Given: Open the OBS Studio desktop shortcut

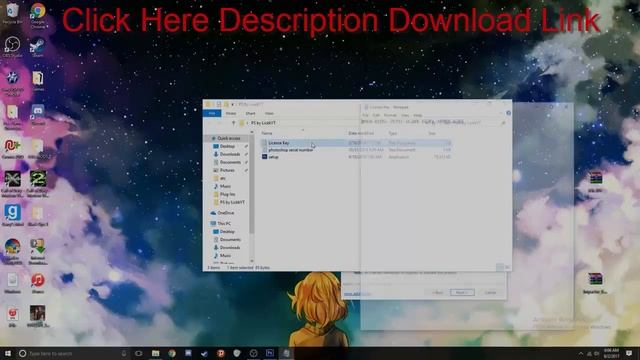Looking at the screenshot, I should (12, 47).
